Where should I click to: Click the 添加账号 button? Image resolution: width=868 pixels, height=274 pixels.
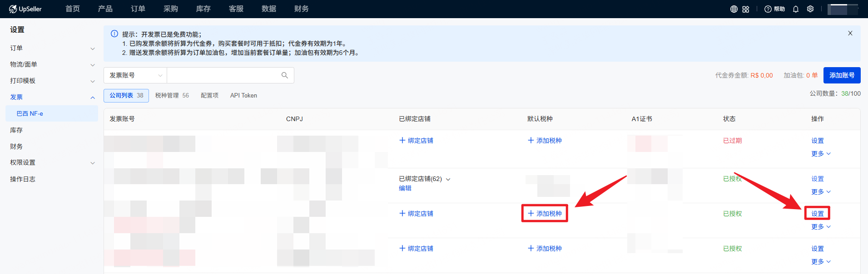(842, 75)
